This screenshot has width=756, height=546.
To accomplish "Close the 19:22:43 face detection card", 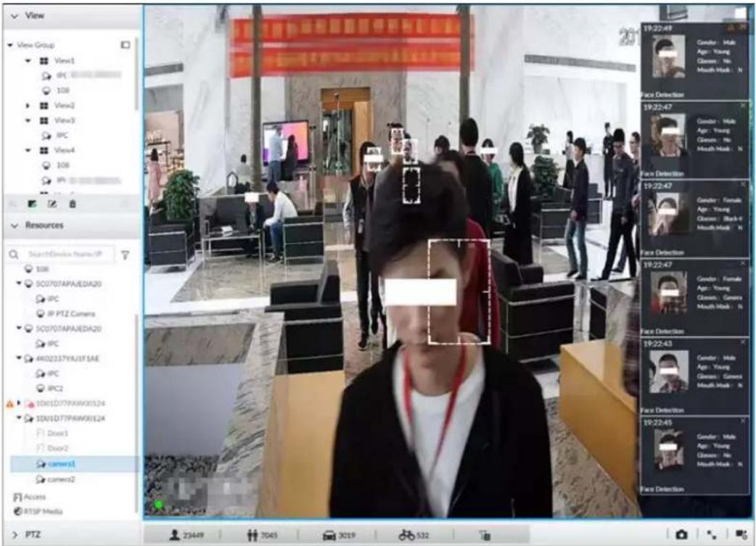I will [743, 342].
